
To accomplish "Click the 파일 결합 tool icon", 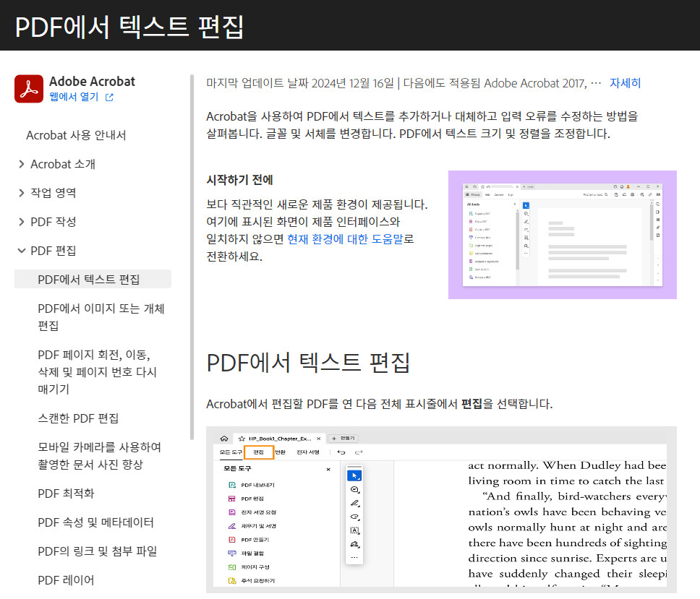I will coord(232,553).
